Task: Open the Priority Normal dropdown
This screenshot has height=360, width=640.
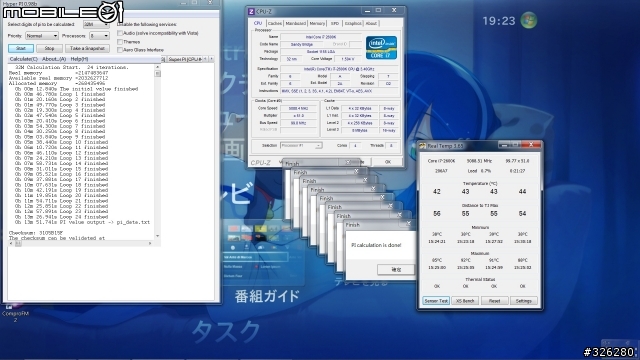Action: tap(42, 36)
